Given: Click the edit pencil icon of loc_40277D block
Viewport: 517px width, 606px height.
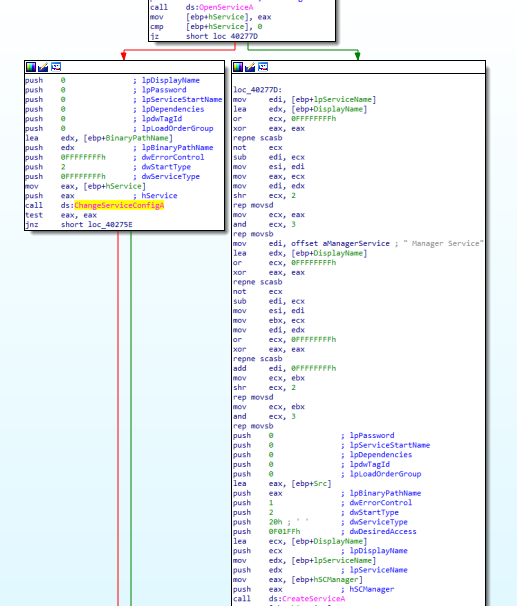Looking at the screenshot, I should [250, 67].
